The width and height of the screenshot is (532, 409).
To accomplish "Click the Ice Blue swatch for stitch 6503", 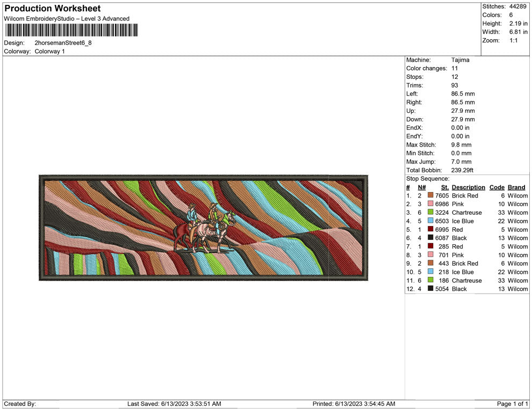I will 430,221.
